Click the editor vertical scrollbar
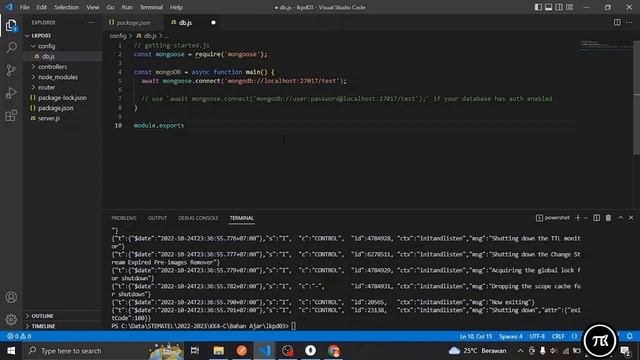This screenshot has height=360, width=640. pos(636,98)
